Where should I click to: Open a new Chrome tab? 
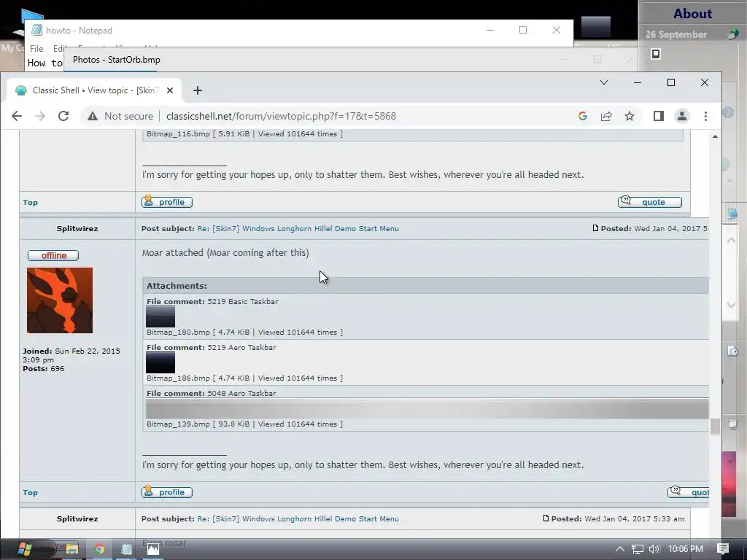click(x=198, y=90)
